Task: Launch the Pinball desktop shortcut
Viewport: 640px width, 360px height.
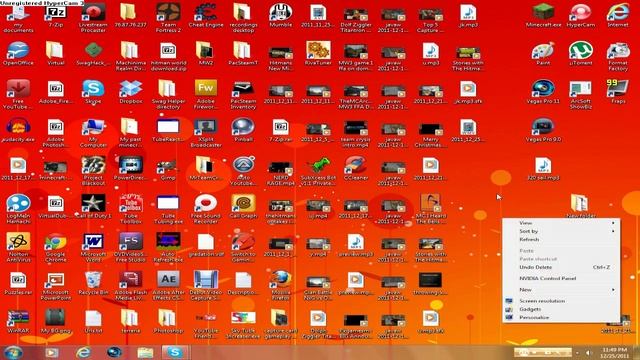Action: coord(243,127)
